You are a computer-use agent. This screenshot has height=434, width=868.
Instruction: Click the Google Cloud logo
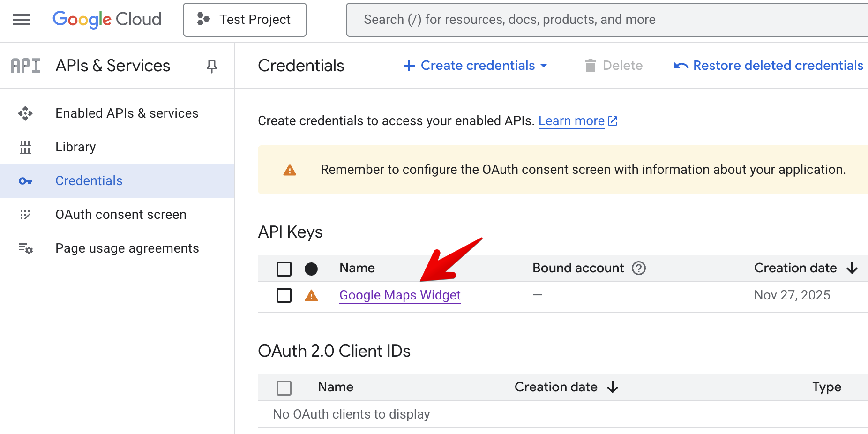tap(107, 20)
